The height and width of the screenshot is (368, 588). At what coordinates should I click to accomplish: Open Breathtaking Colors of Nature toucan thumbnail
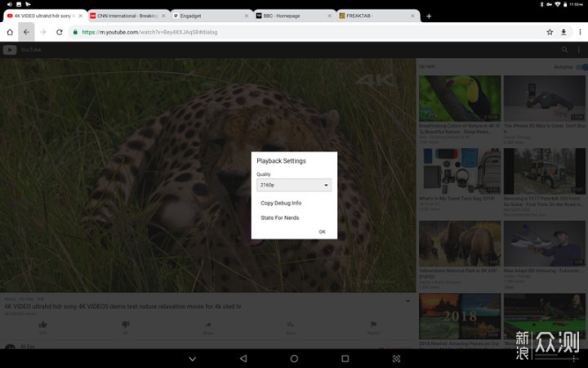460,98
